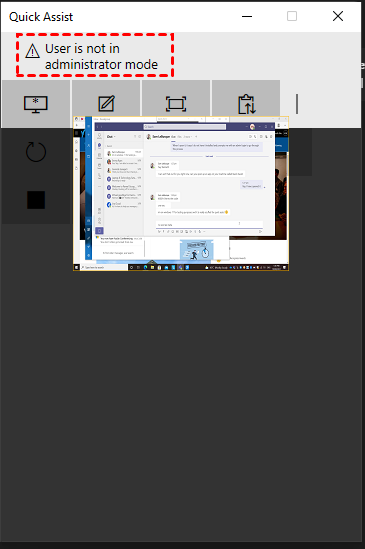Click the vertical bar pause icon
The width and height of the screenshot is (365, 549).
click(x=297, y=104)
